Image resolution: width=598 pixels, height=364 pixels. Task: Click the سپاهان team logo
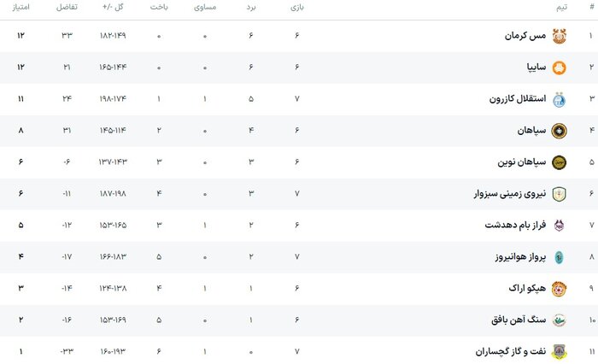[559, 131]
